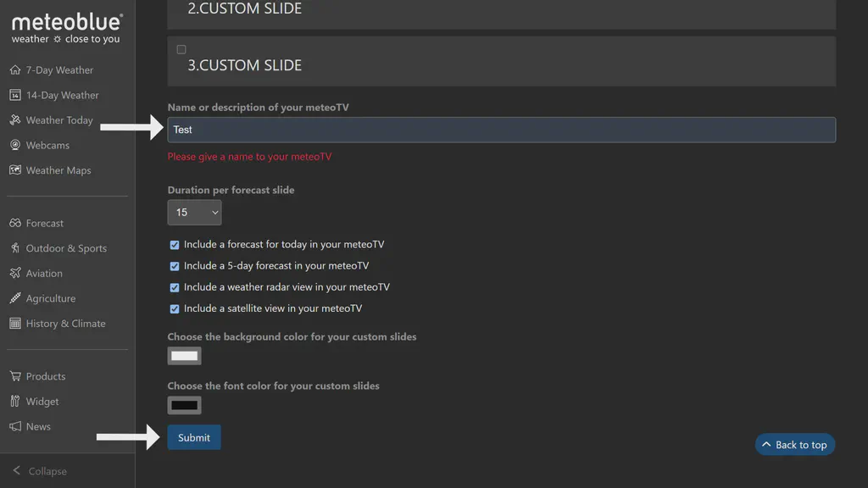
Task: Click the Aviation airplane icon
Action: click(15, 274)
